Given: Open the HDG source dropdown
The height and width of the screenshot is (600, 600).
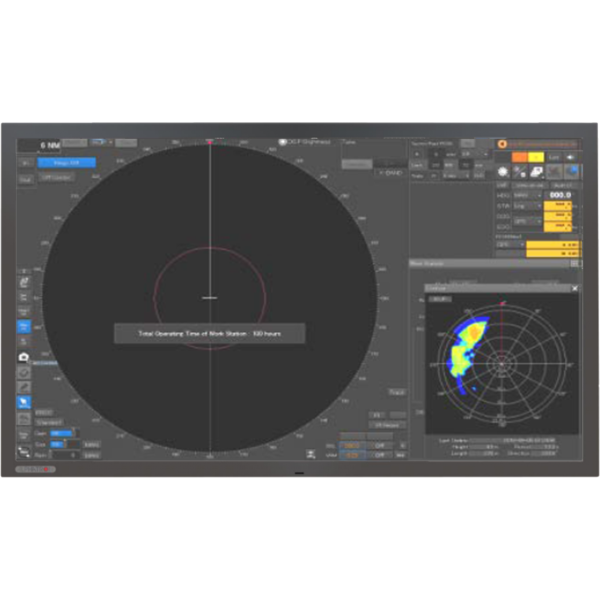Looking at the screenshot, I should [527, 196].
